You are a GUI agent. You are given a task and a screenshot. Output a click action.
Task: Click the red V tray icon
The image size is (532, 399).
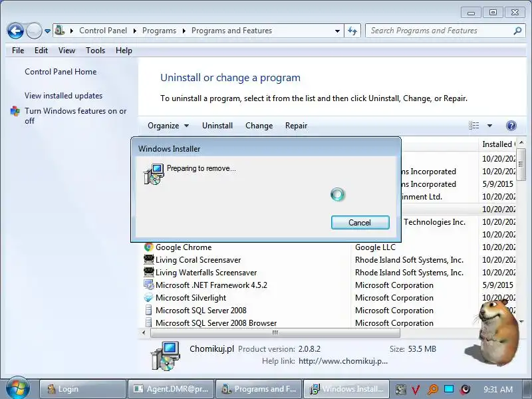click(416, 390)
